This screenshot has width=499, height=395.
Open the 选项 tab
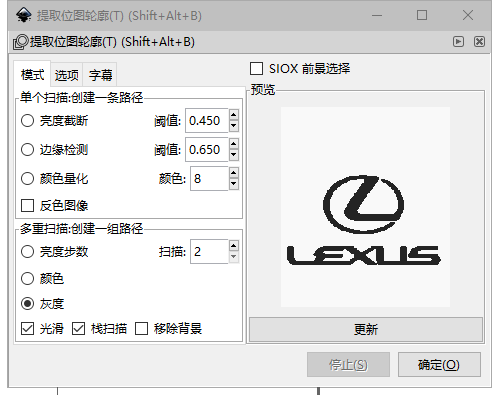[x=67, y=75]
